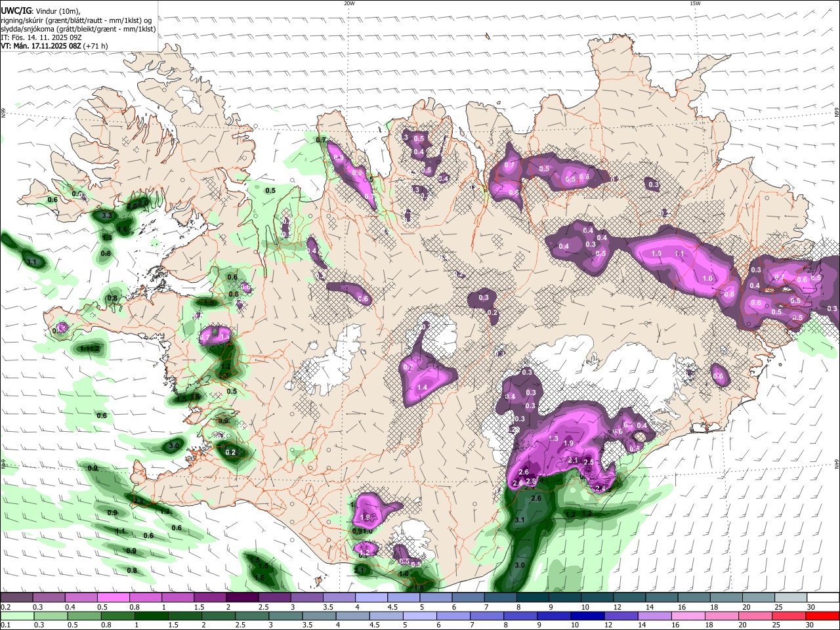Screen dimensions: 840x630
Task: Click the 30 bright red swatch in the bottom legend row
Action: (x=823, y=616)
